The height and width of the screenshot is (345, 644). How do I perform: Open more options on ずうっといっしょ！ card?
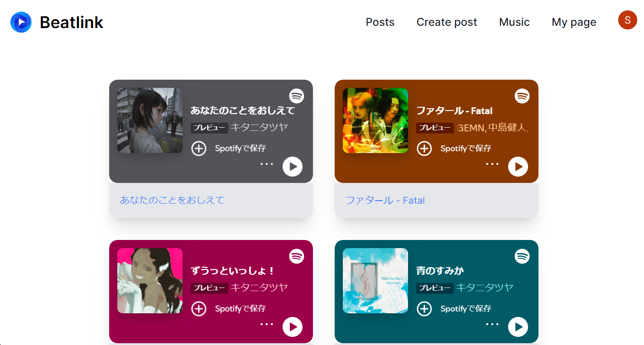[x=267, y=324]
